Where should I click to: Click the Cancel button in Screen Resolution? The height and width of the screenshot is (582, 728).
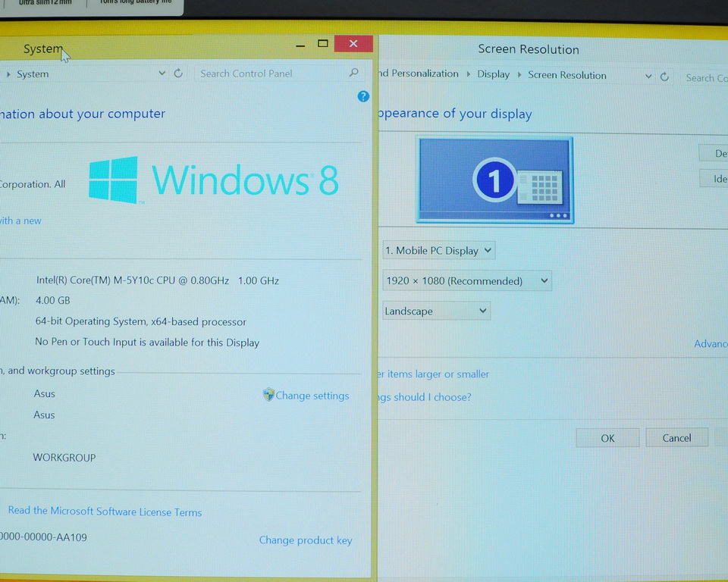[677, 438]
